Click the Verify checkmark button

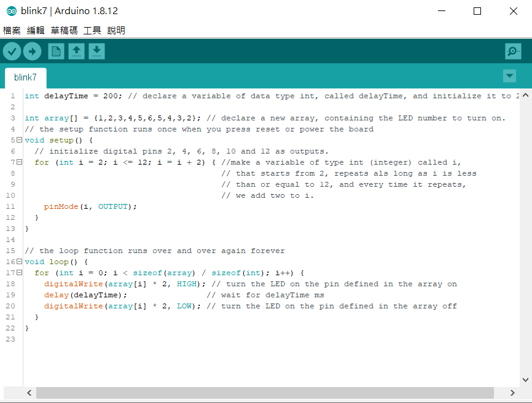tap(12, 52)
